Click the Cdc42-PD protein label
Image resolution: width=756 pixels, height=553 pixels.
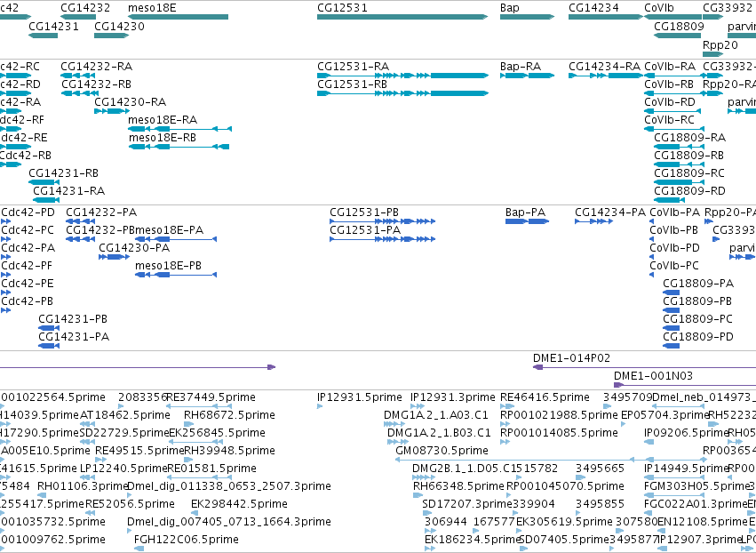click(28, 212)
